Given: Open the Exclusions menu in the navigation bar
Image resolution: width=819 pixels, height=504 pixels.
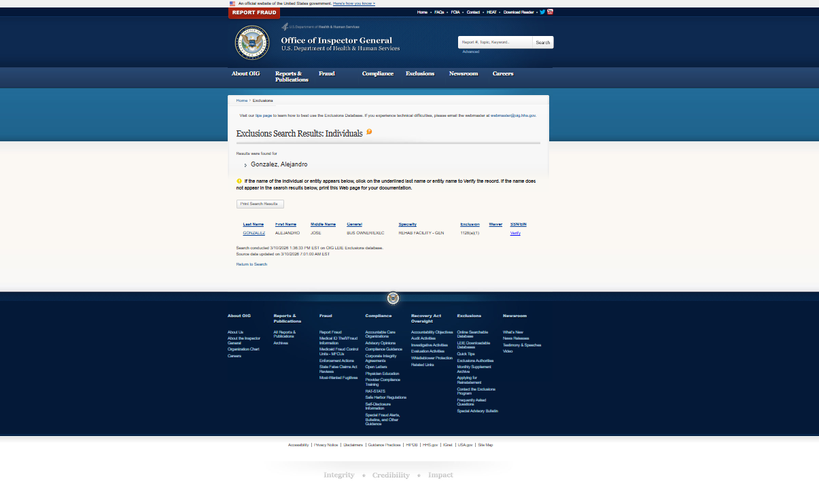Looking at the screenshot, I should pyautogui.click(x=420, y=73).
